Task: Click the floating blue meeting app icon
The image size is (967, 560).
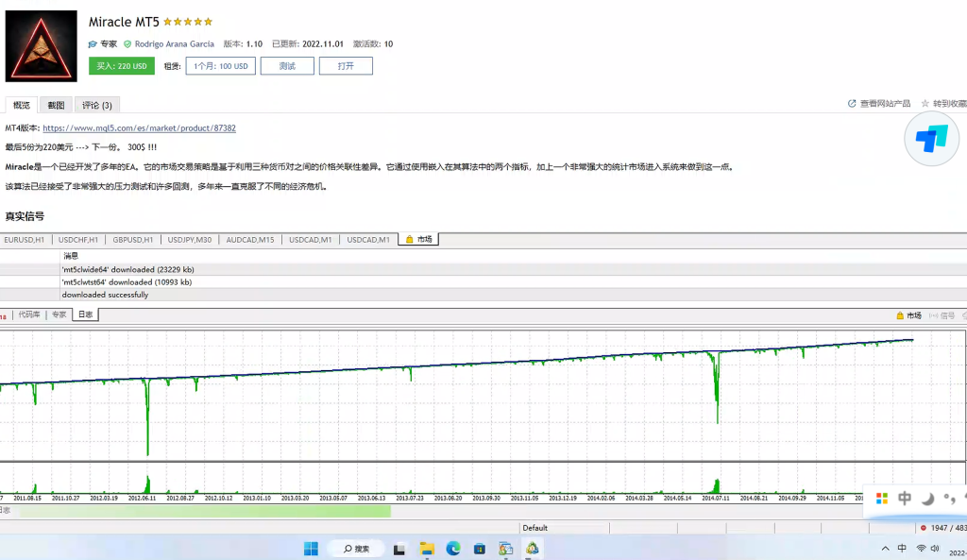Action: pyautogui.click(x=931, y=139)
